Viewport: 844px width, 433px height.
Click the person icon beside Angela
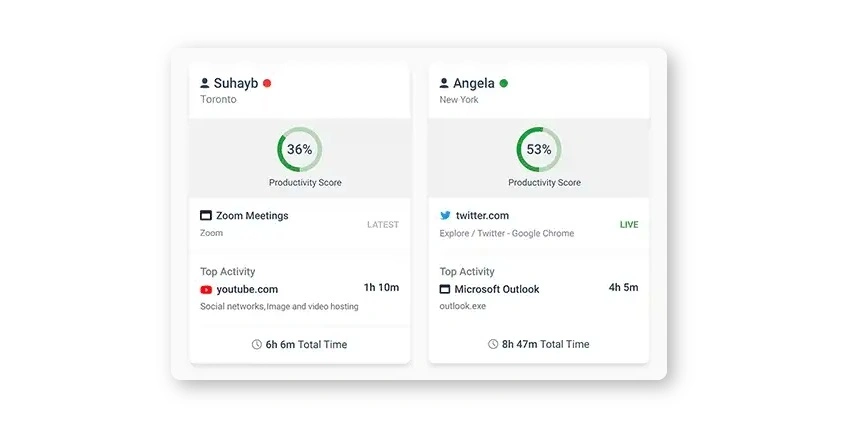click(445, 84)
